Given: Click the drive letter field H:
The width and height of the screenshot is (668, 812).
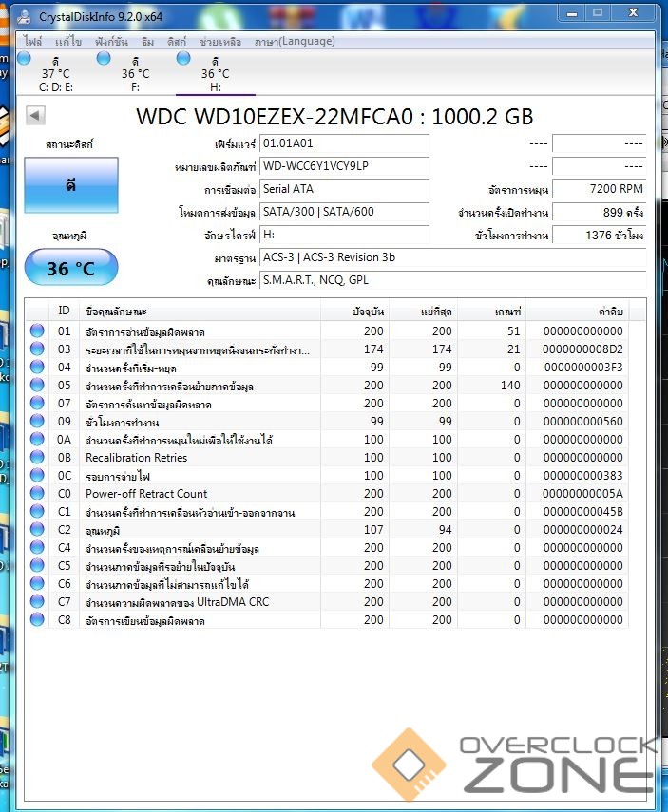Looking at the screenshot, I should point(345,235).
